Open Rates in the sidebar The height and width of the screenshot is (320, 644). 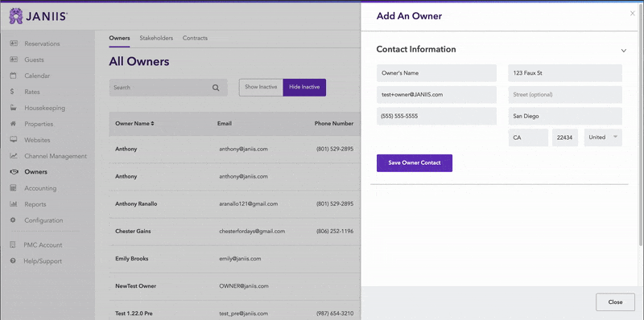pos(32,92)
